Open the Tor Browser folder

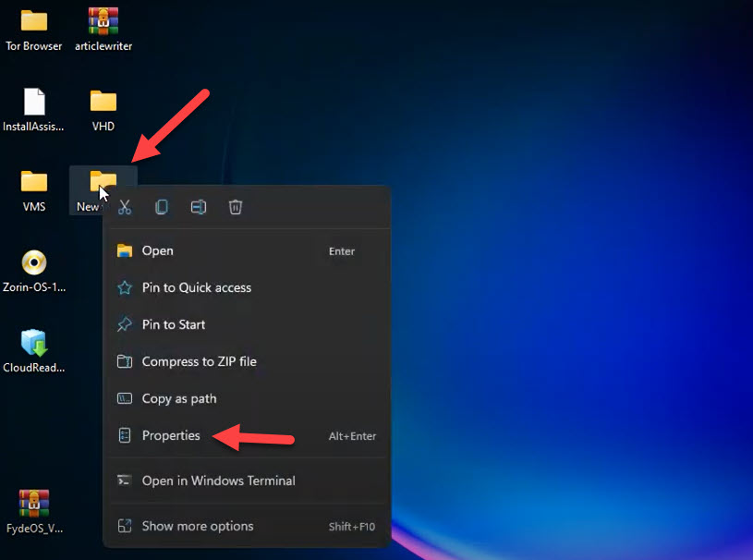click(x=34, y=21)
